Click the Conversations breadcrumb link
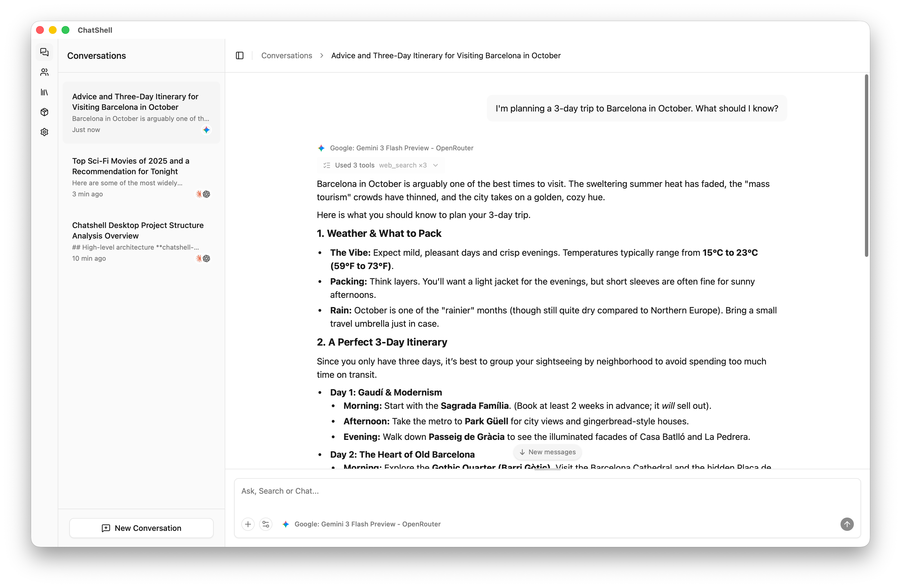 coord(287,55)
